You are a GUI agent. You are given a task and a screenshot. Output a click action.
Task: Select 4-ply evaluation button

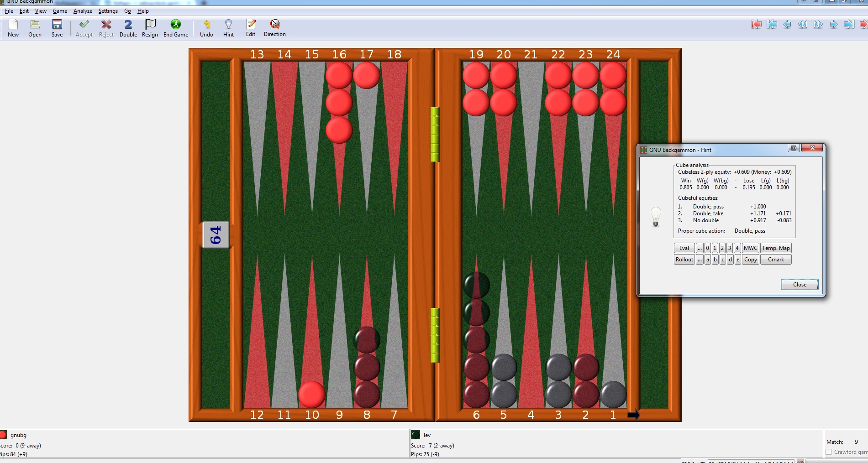[x=737, y=248]
